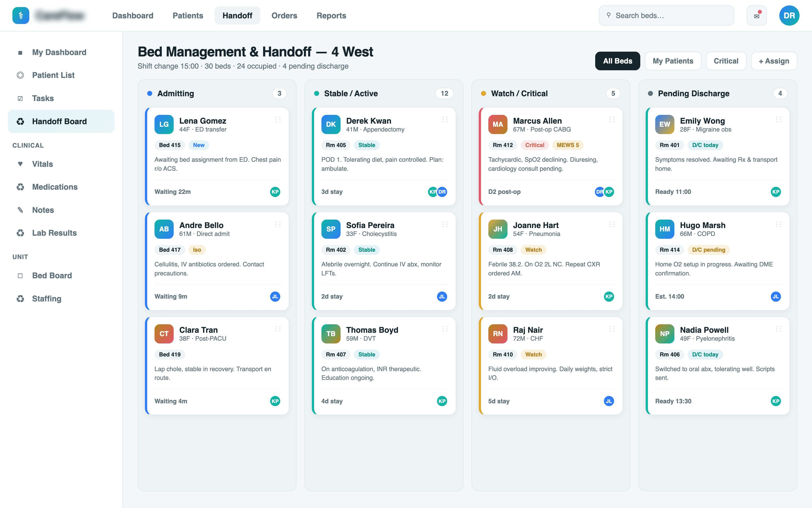Open Notes in sidebar
Screen dimensions: 812x508
pyautogui.click(x=61, y=210)
